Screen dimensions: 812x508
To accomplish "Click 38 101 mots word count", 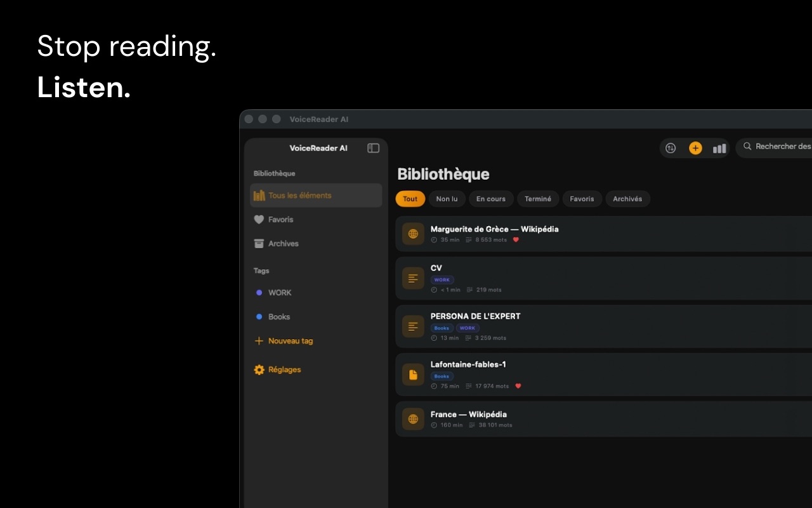I will (495, 425).
